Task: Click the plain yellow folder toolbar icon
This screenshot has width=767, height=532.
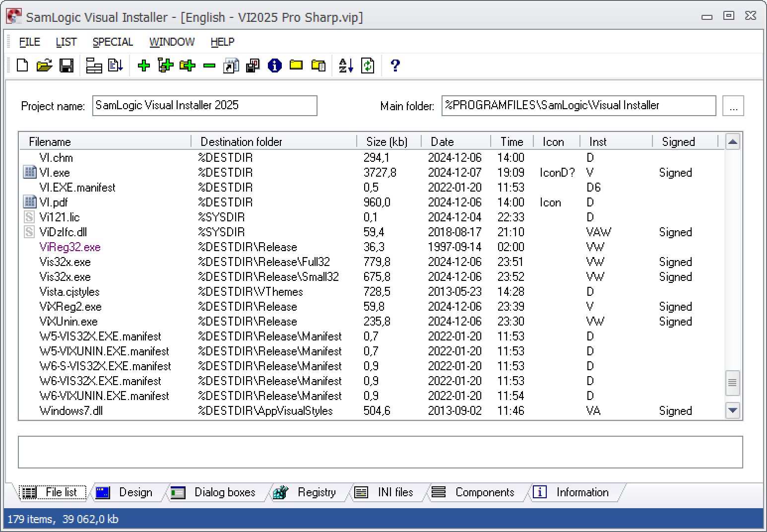Action: pos(296,65)
